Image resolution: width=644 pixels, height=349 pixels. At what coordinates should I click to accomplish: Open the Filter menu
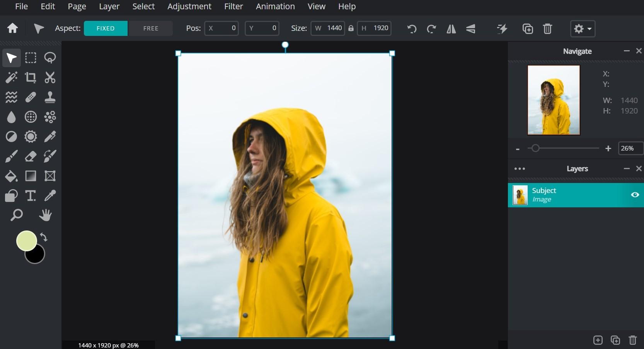(x=233, y=7)
